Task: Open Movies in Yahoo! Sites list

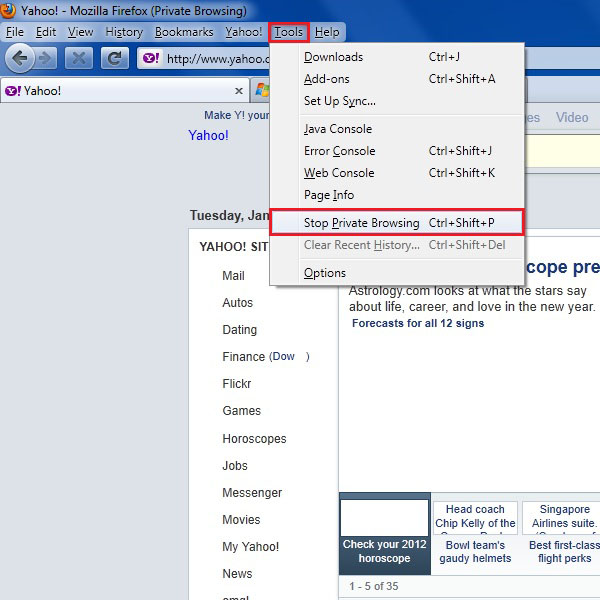Action: tap(241, 520)
